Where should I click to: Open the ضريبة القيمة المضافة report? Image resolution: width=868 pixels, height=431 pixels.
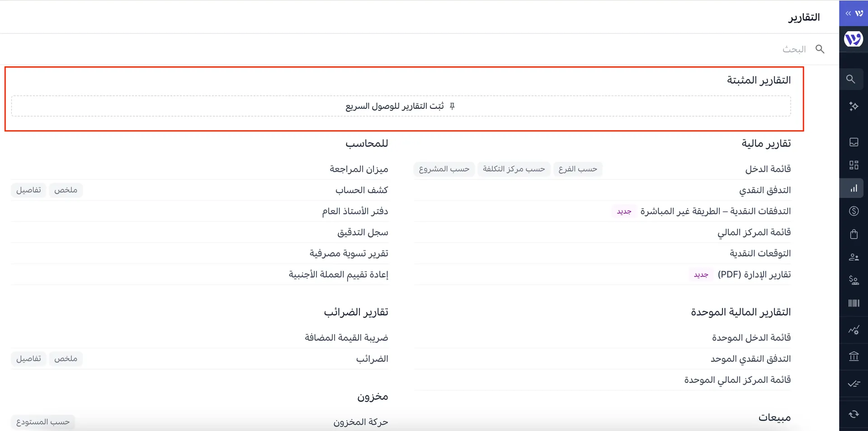pyautogui.click(x=346, y=337)
